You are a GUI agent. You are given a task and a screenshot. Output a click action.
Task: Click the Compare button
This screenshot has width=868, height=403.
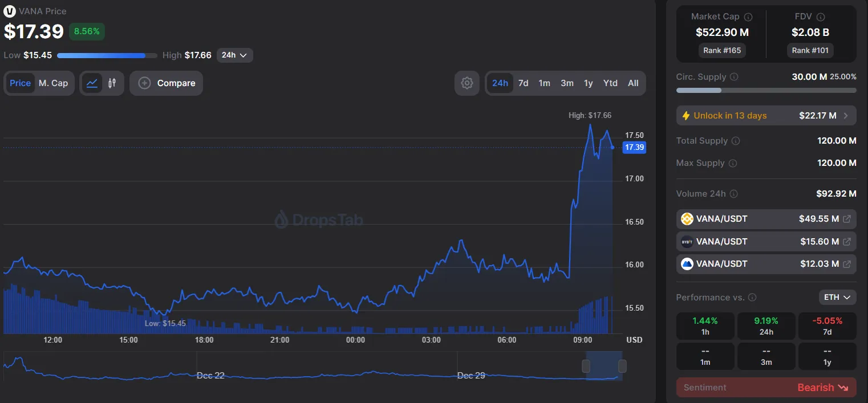166,83
